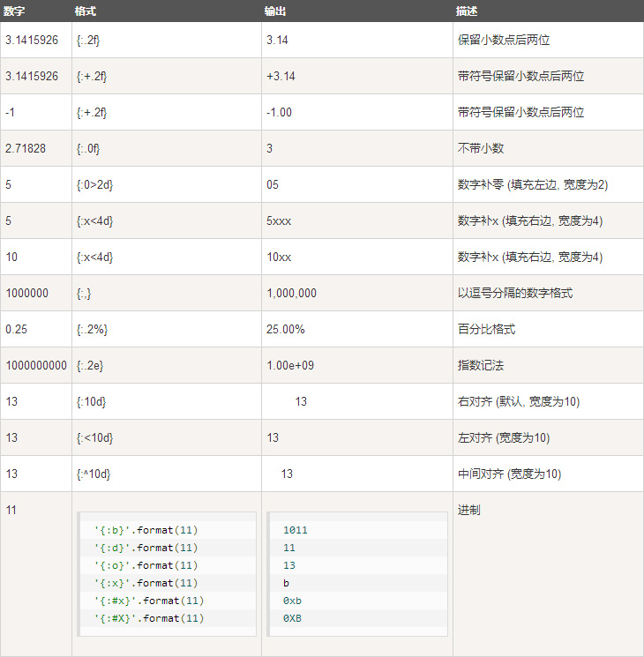
Task: Click the 指数记法 description
Action: [x=481, y=365]
